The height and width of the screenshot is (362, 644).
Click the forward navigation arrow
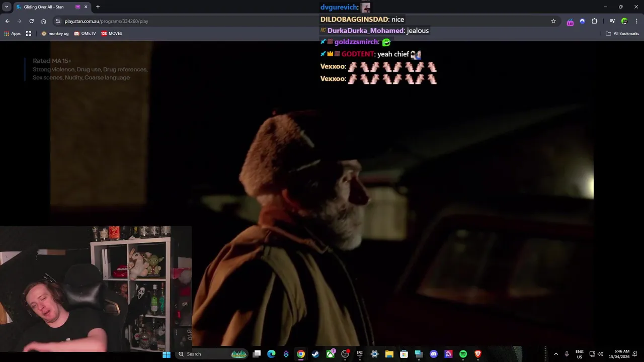tap(19, 21)
